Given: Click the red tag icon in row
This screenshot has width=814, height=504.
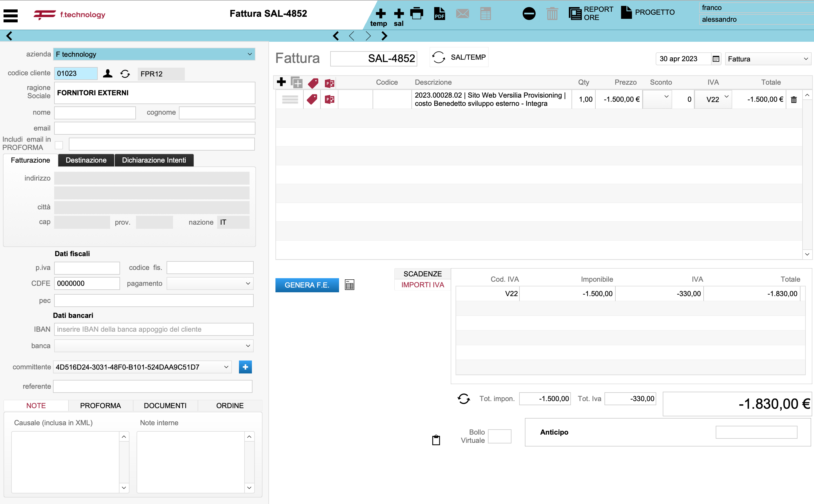Looking at the screenshot, I should click(x=312, y=99).
